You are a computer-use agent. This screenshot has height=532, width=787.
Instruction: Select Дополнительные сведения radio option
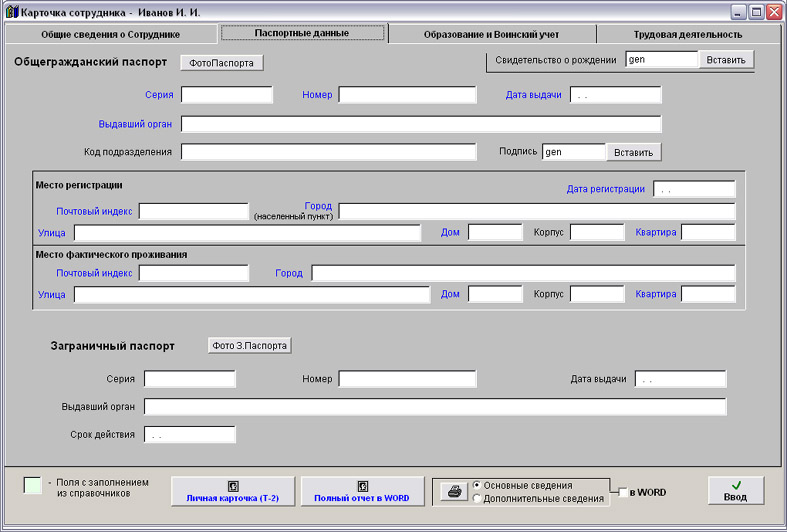(x=477, y=498)
